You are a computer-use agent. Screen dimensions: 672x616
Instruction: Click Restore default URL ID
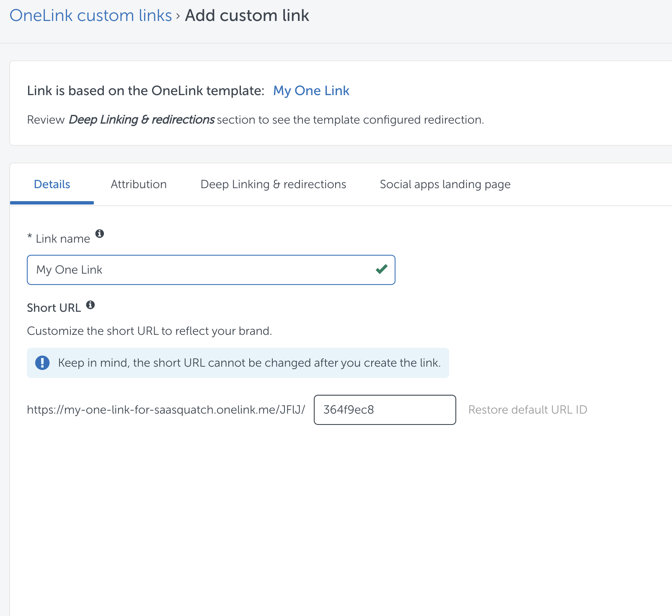tap(527, 409)
